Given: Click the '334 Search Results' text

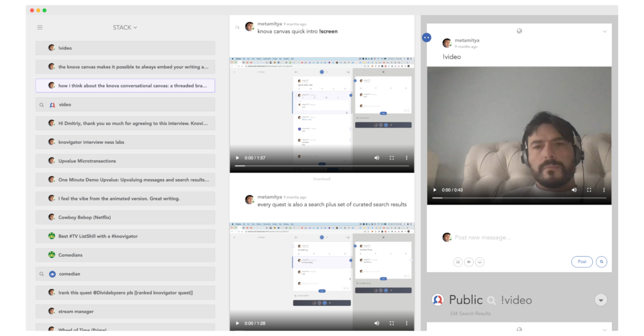Looking at the screenshot, I should pyautogui.click(x=470, y=313).
